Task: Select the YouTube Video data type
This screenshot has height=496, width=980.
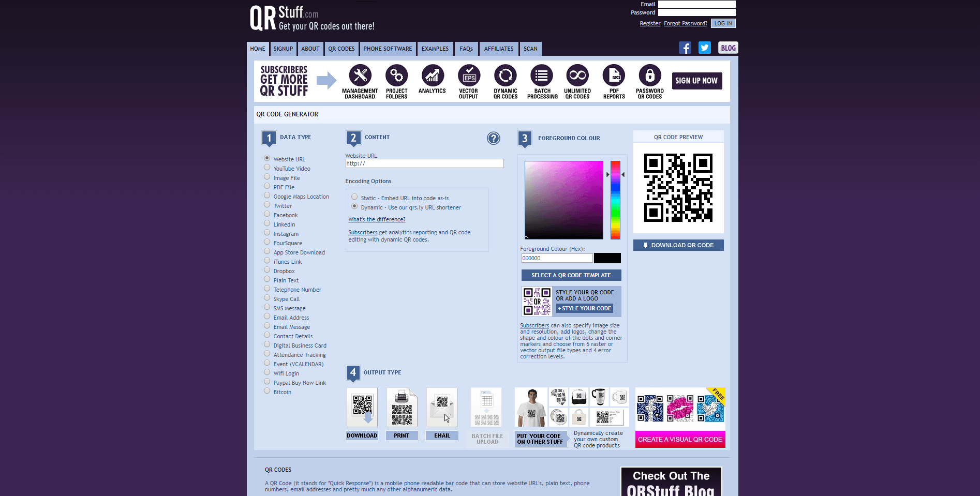Action: [267, 168]
